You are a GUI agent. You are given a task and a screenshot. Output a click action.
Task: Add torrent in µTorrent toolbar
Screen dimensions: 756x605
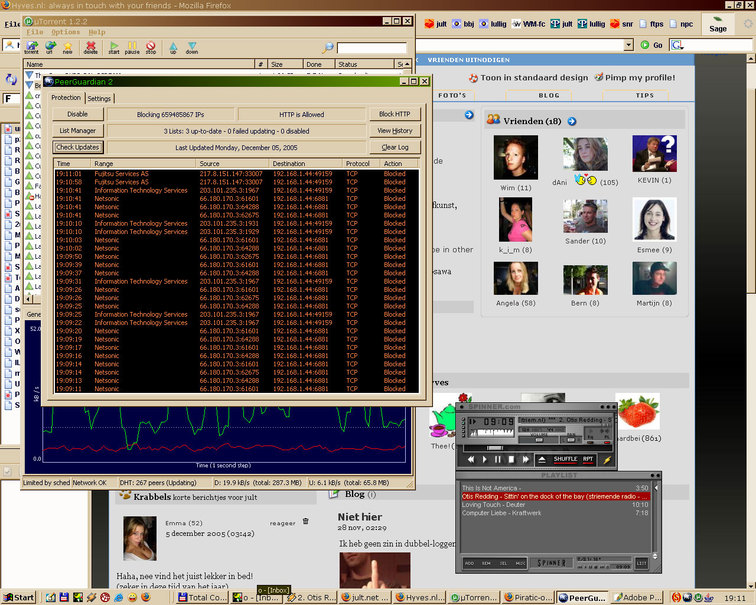click(x=32, y=47)
